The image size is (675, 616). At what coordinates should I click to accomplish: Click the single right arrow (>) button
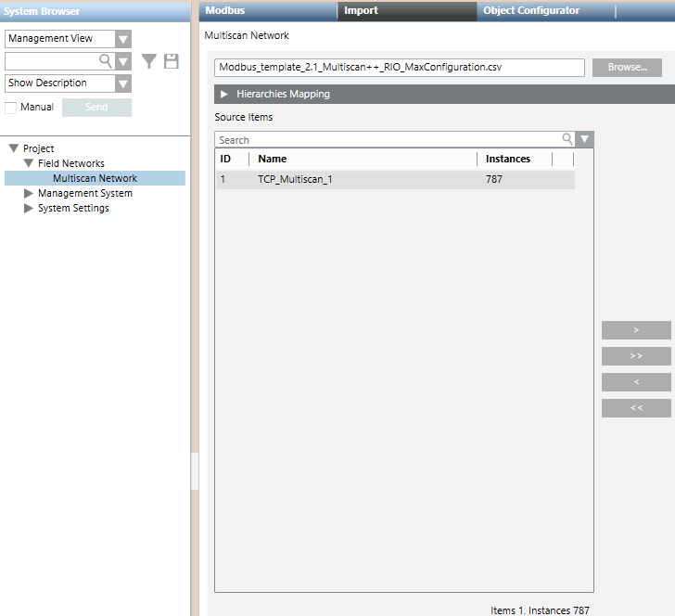pos(636,330)
